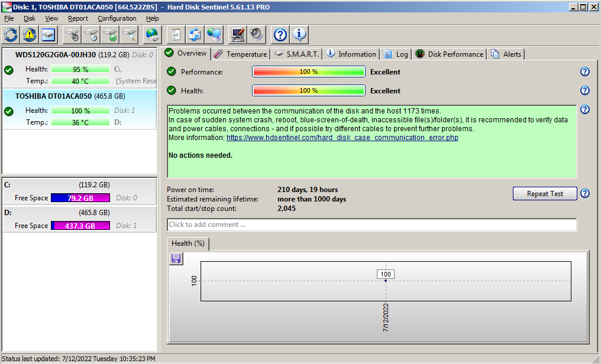This screenshot has width=601, height=364.
Task: Open the Configuration menu
Action: [117, 18]
